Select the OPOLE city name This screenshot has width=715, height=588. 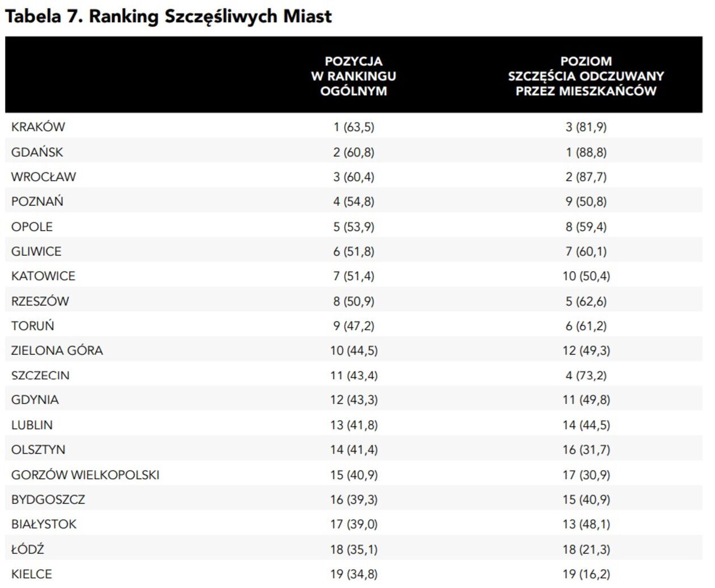coord(32,227)
